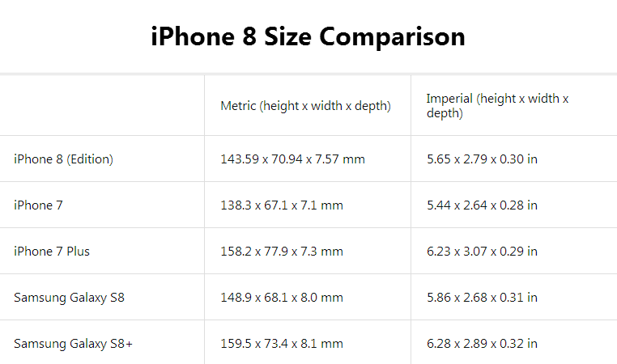
Task: Select the Imperial column header
Action: [497, 106]
